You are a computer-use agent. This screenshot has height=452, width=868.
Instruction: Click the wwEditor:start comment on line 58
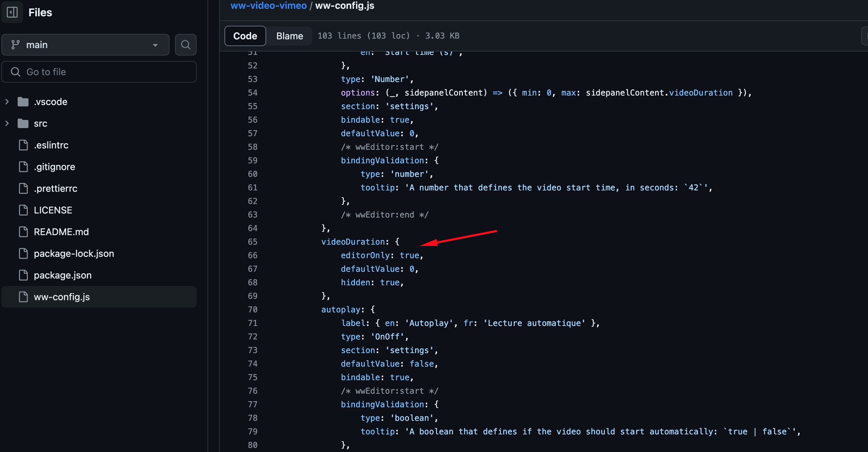tap(390, 147)
